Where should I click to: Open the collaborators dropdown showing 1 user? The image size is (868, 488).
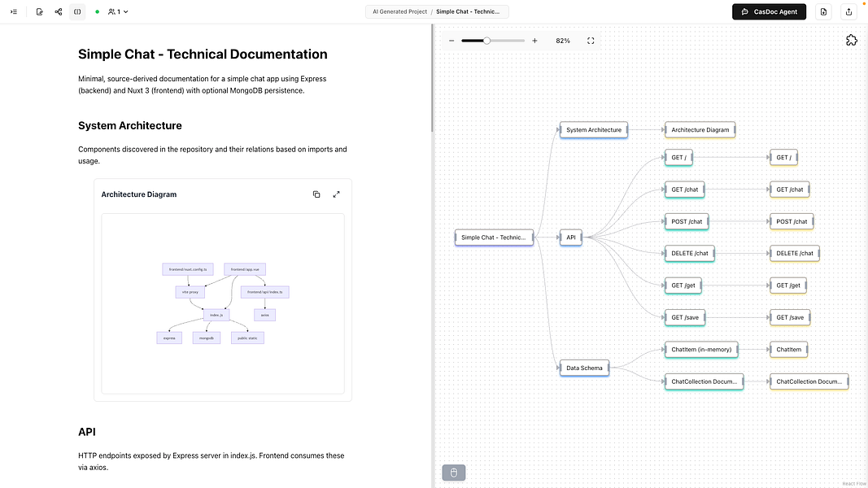point(118,11)
